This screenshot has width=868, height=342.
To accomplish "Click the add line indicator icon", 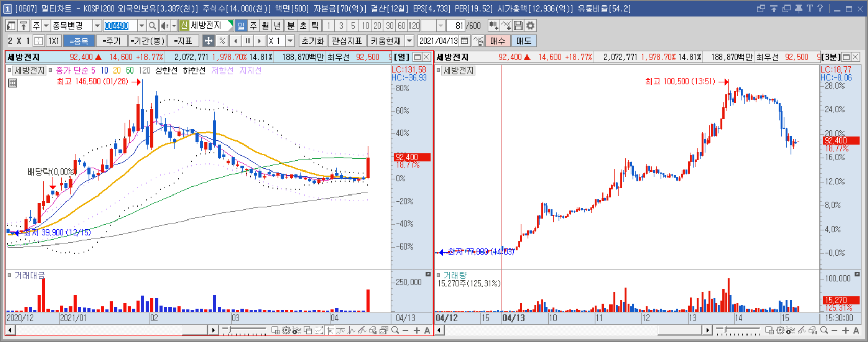I will pos(505,26).
